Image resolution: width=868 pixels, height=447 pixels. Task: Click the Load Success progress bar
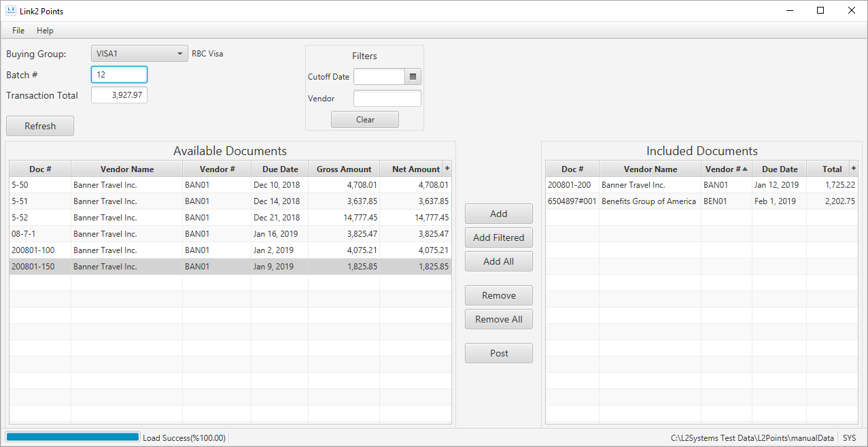(72, 437)
